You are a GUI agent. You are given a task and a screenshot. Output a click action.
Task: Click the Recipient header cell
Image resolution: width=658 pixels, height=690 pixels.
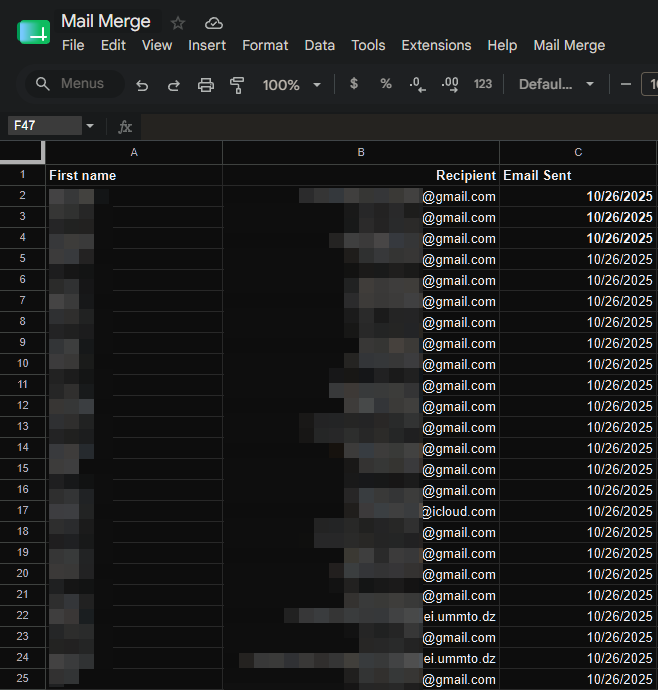361,175
